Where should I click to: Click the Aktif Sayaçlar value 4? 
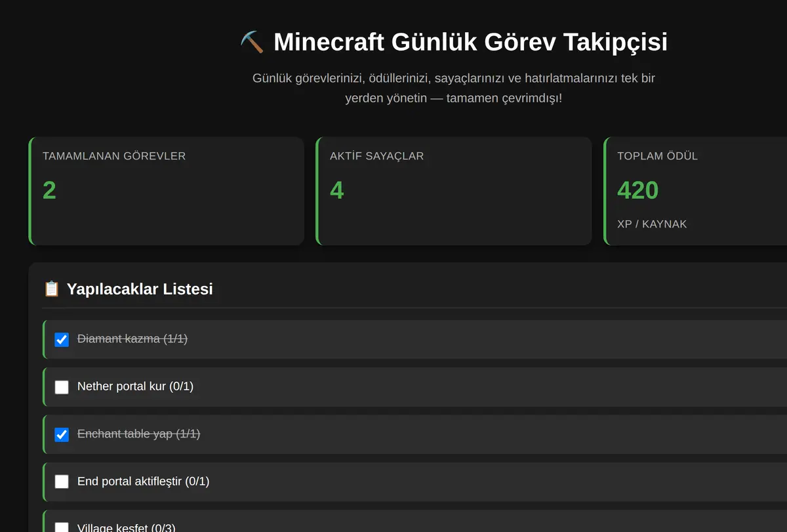coord(336,190)
